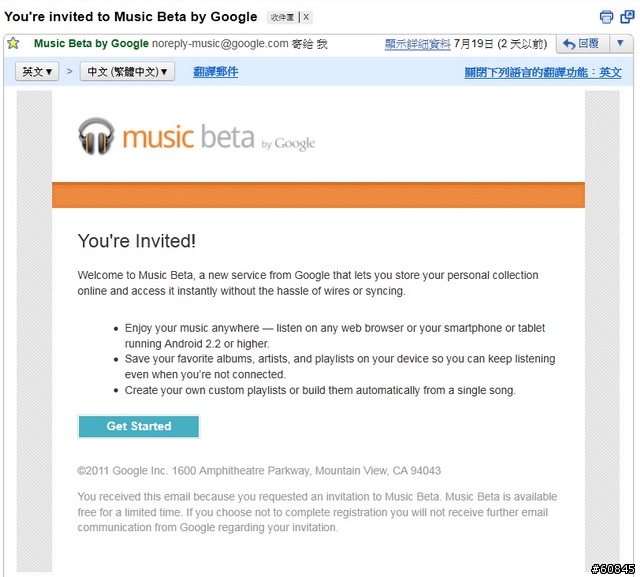Click sender name Music Beta by Google

[x=91, y=43]
